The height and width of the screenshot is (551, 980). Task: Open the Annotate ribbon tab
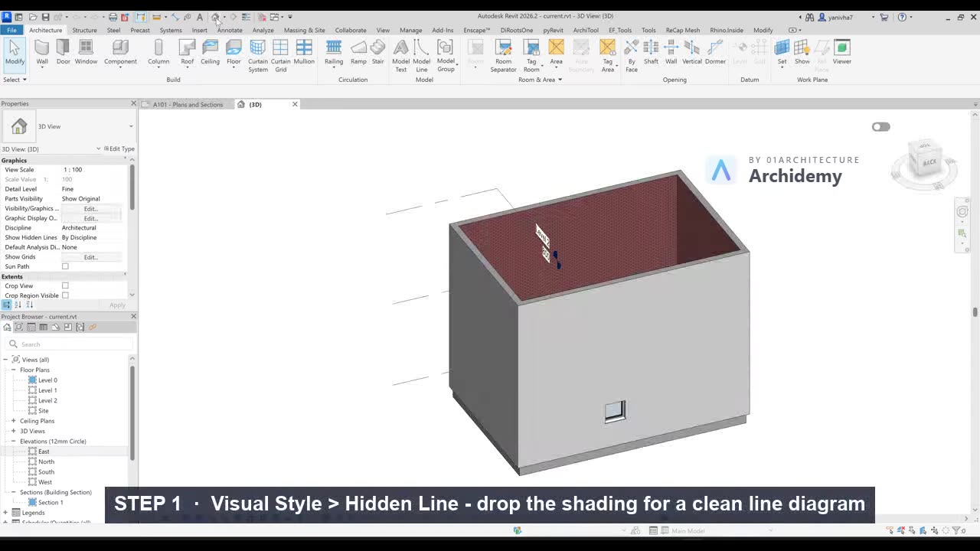(x=229, y=30)
